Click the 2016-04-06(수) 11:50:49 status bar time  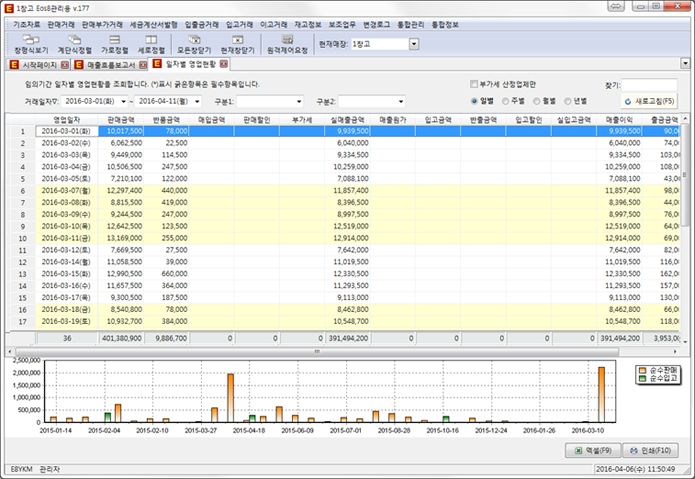pos(635,469)
